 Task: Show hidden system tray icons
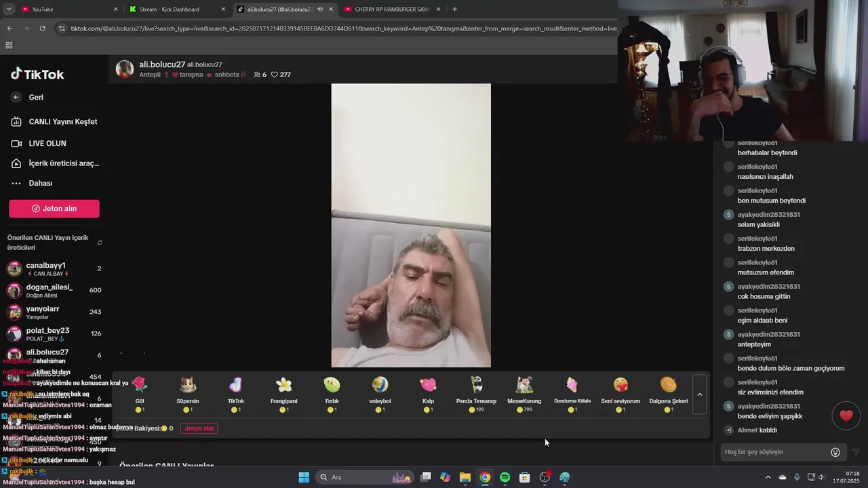coord(768,477)
